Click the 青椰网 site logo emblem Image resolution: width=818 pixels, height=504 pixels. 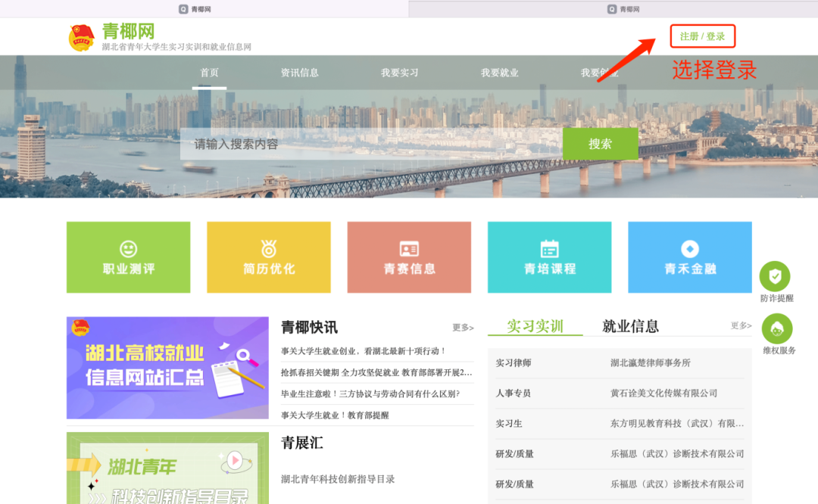tap(82, 37)
